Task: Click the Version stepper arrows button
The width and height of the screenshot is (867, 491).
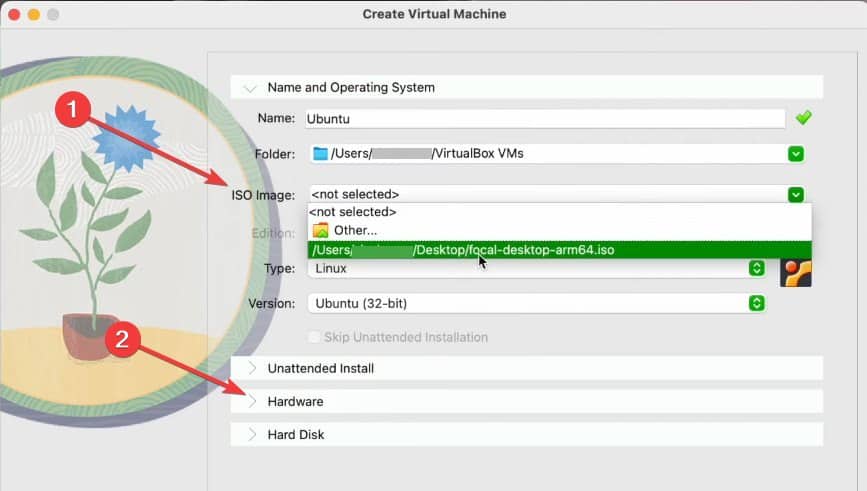Action: 756,304
